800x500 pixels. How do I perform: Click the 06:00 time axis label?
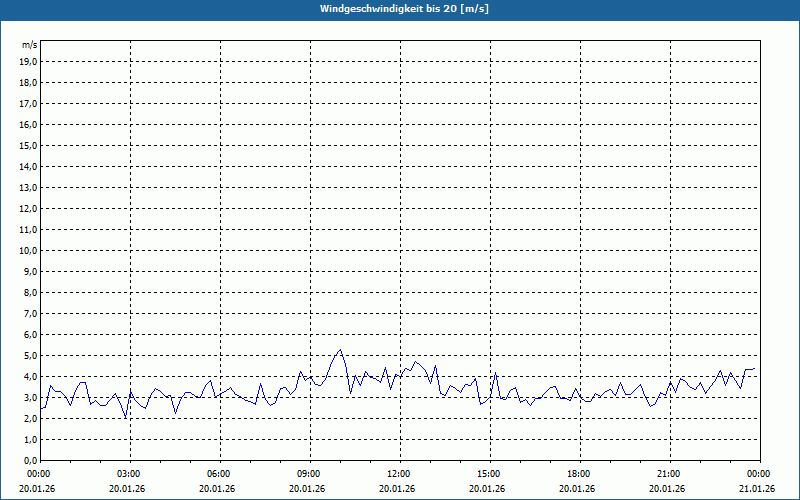[218, 474]
